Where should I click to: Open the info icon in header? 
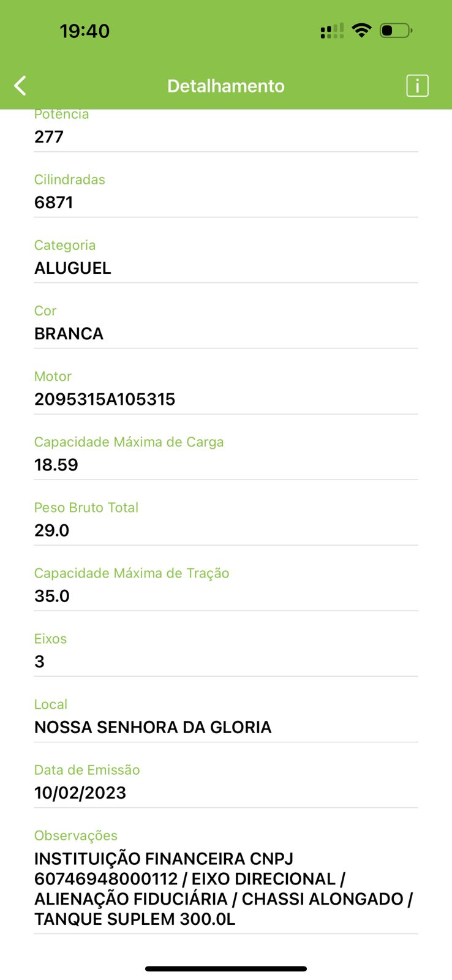[417, 86]
